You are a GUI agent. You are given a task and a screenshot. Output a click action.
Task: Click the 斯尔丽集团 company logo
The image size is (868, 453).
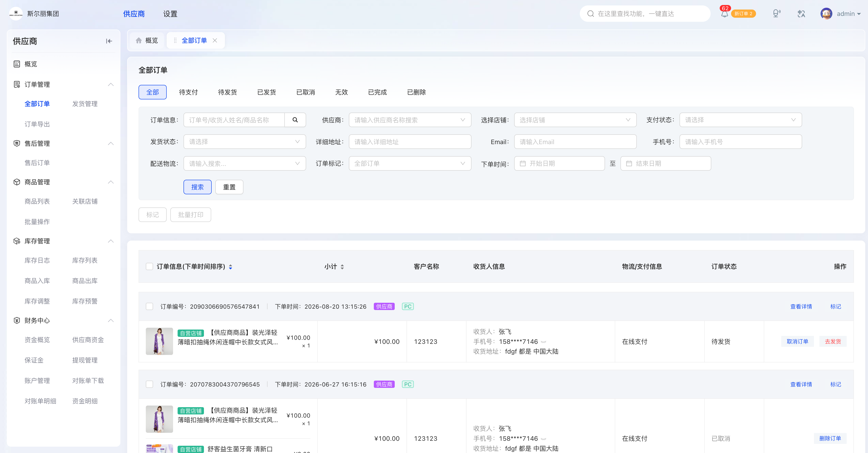(x=16, y=13)
